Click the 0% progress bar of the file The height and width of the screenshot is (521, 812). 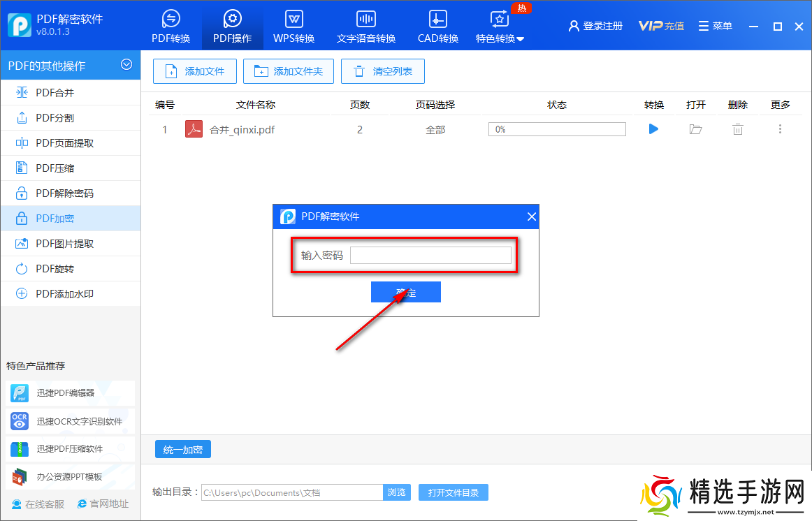pyautogui.click(x=557, y=129)
